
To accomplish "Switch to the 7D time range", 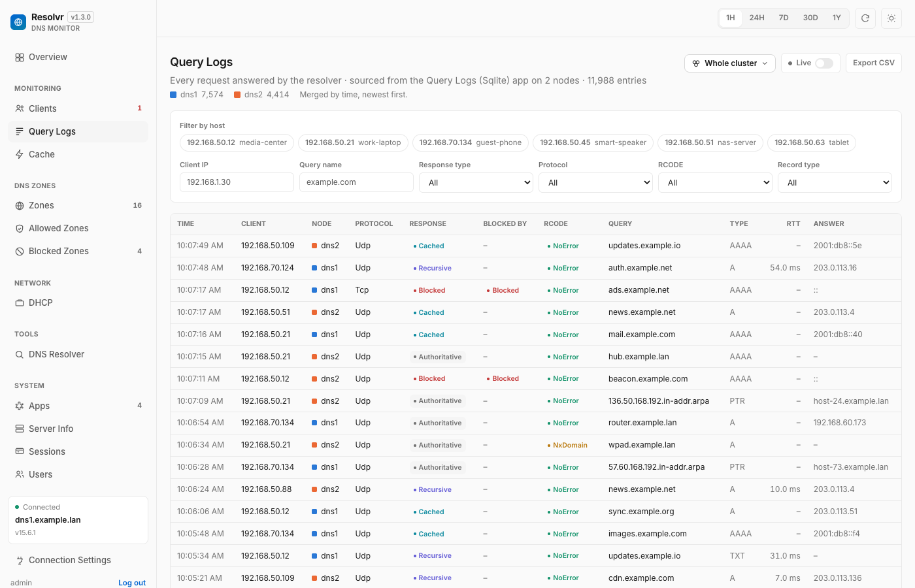I will click(784, 18).
